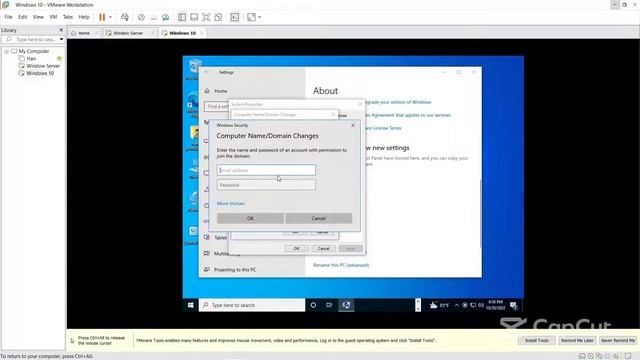This screenshot has height=360, width=640.
Task: Click the Settings taskbar app icon
Action: point(346,305)
